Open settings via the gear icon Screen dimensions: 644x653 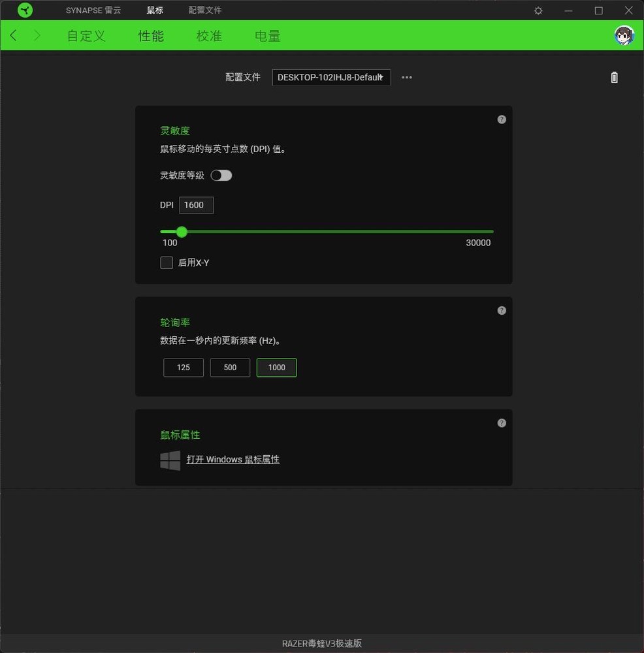[538, 11]
